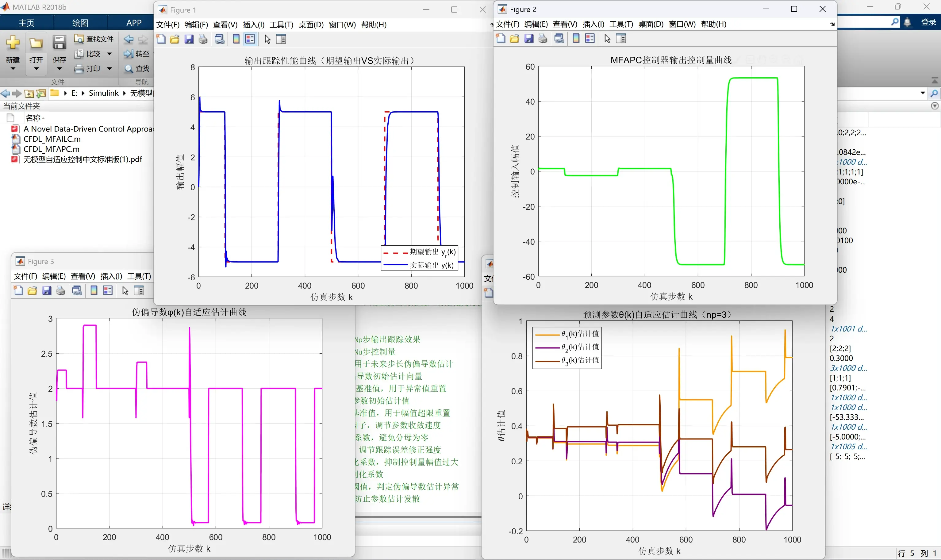
Task: Toggle Insert Colorbar in Figure 2 toolbar
Action: [576, 39]
